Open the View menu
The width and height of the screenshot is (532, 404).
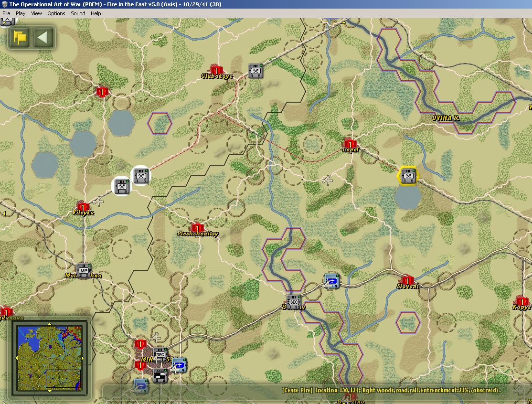(36, 13)
